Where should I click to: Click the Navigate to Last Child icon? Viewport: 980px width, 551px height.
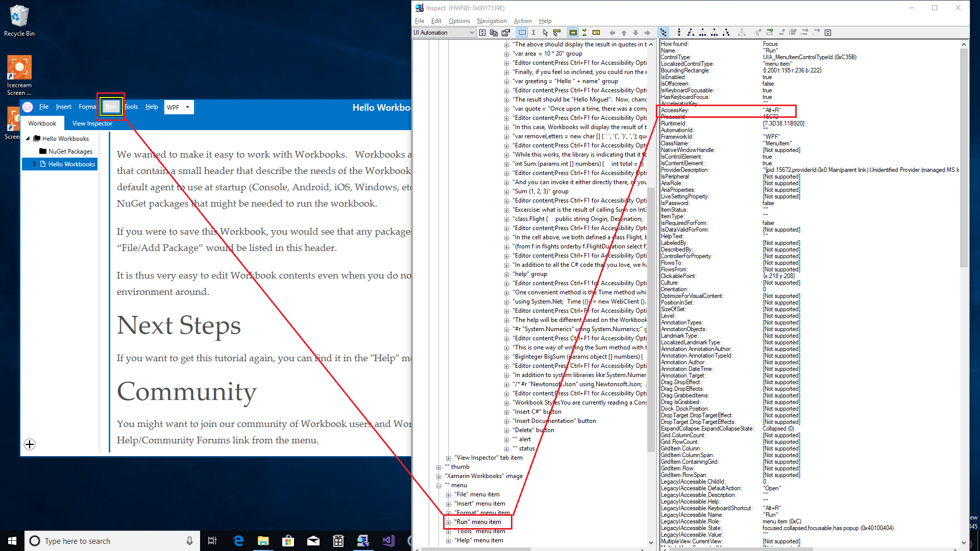[x=726, y=32]
